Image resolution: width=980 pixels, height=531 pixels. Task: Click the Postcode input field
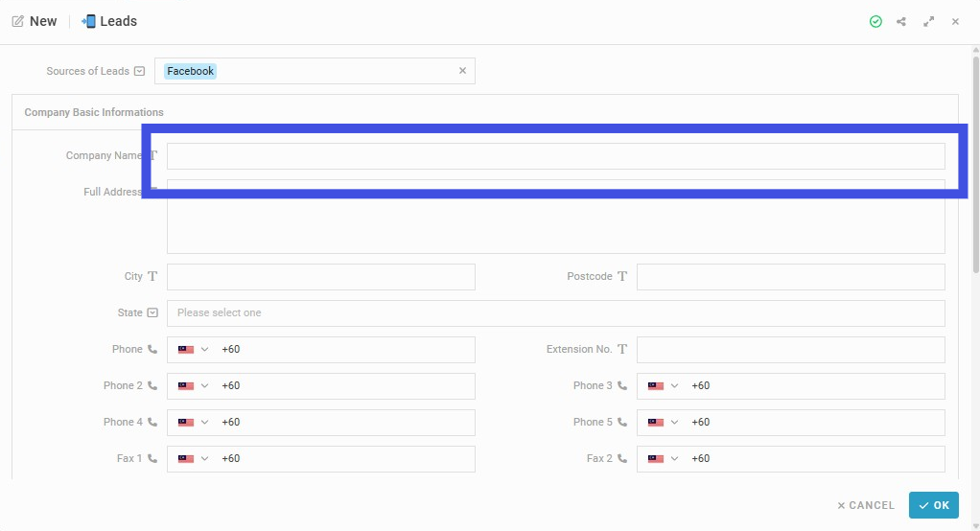click(791, 277)
